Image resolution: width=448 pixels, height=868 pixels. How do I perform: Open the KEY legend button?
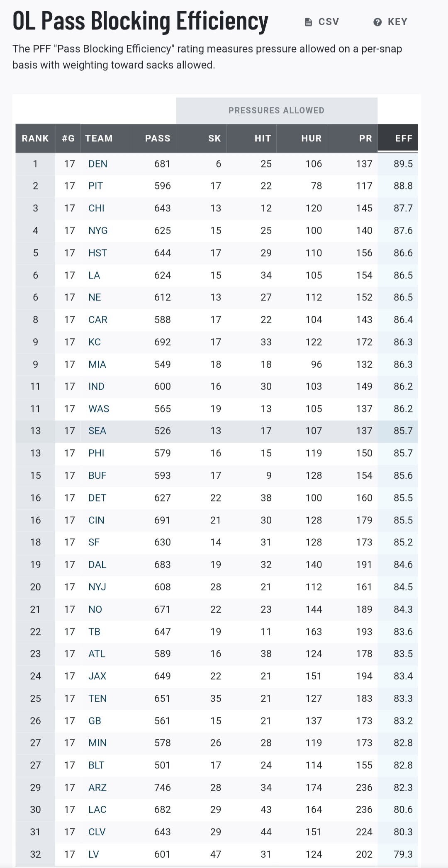point(397,22)
